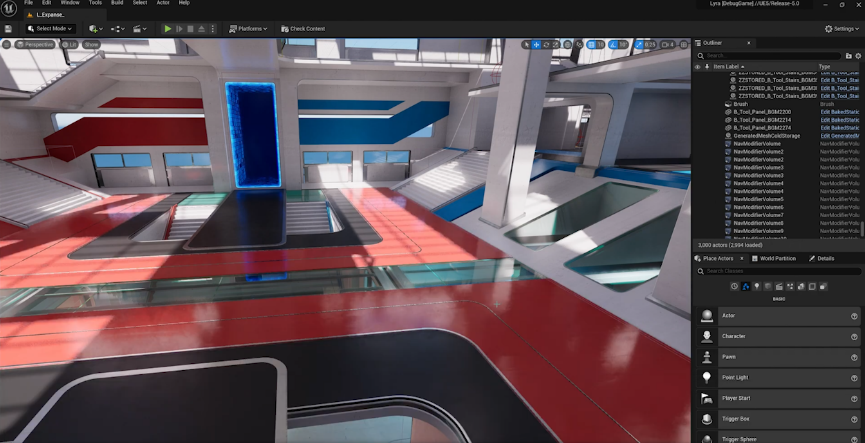
Task: Change the grid snap value of 10
Action: coord(600,45)
